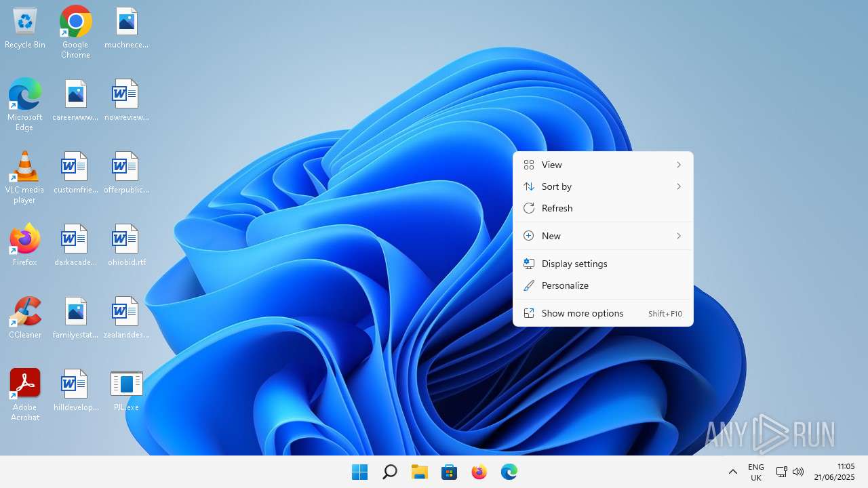
Task: Choose Personalize in the context menu
Action: [x=603, y=285]
